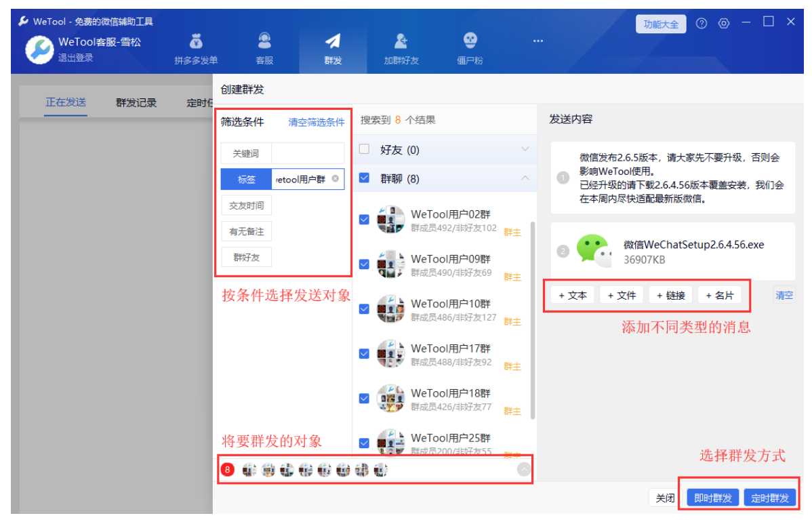This screenshot has width=812, height=520.
Task: Click the message text starting 微信发布2.6.5版本
Action: [x=681, y=178]
